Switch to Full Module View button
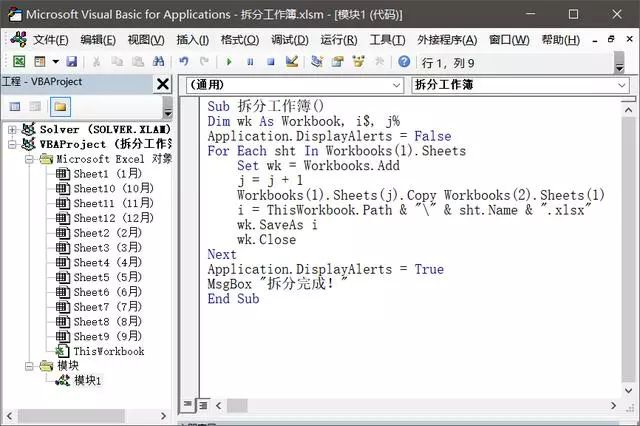This screenshot has height=426, width=640. click(203, 405)
